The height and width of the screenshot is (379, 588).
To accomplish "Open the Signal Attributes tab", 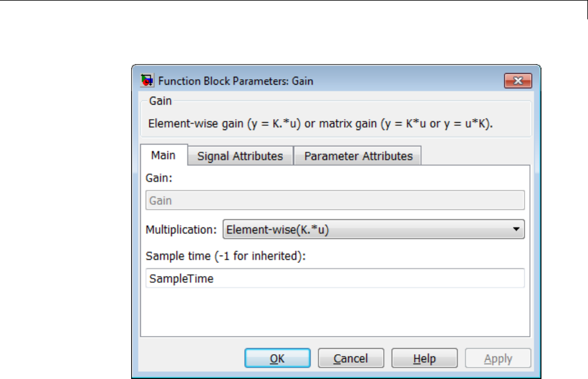I will tap(240, 156).
